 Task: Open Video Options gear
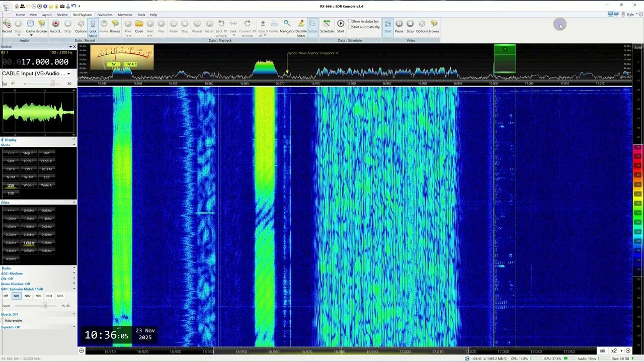(422, 25)
